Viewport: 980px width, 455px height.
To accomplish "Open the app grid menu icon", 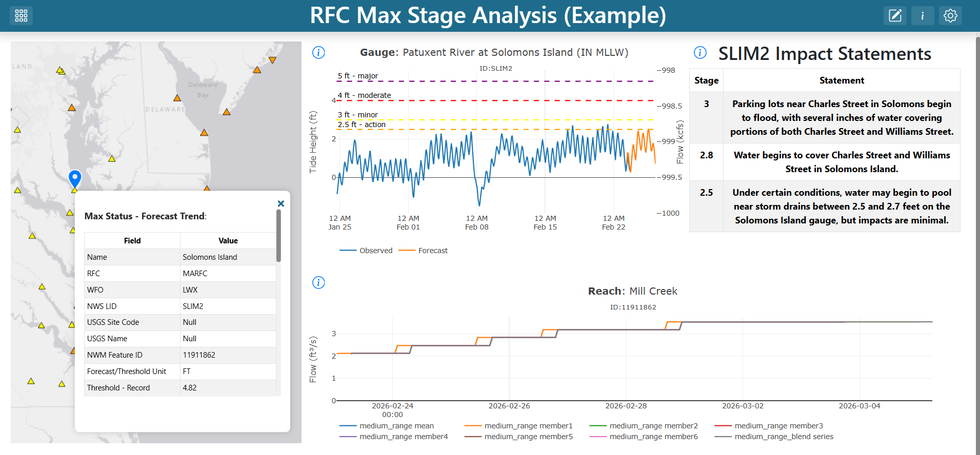I will click(x=21, y=15).
